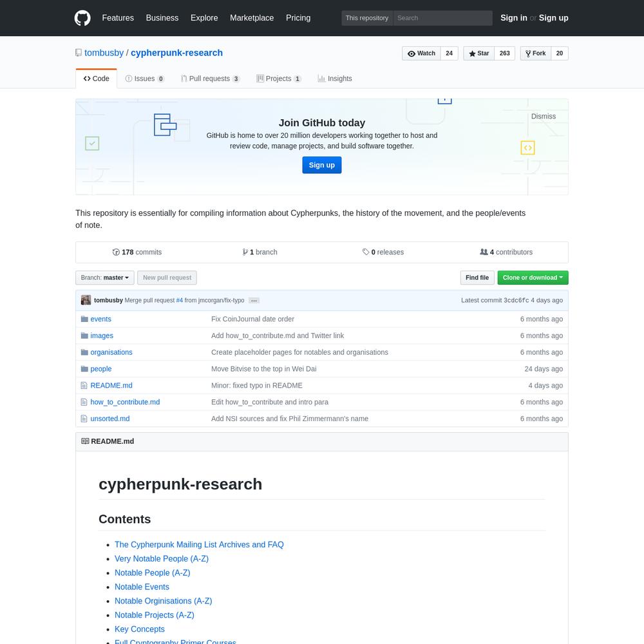The image size is (644, 644).
Task: Click the Find file button
Action: pyautogui.click(x=477, y=278)
